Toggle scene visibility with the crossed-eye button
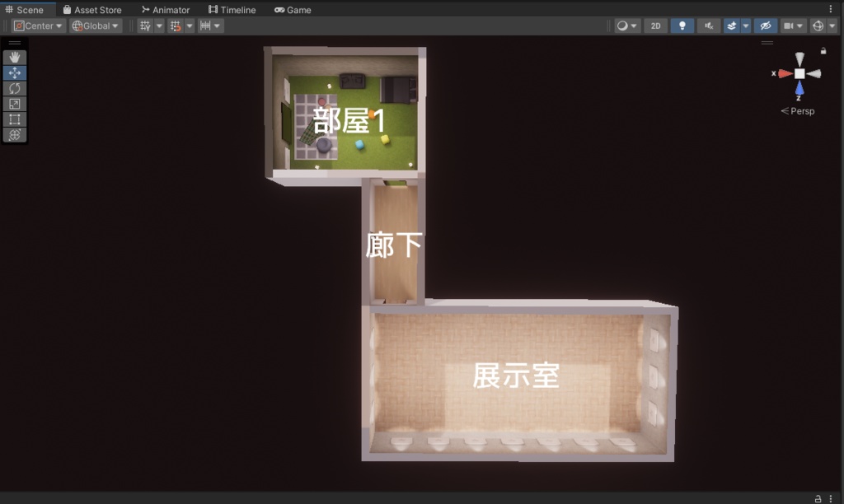The height and width of the screenshot is (504, 844). 766,26
